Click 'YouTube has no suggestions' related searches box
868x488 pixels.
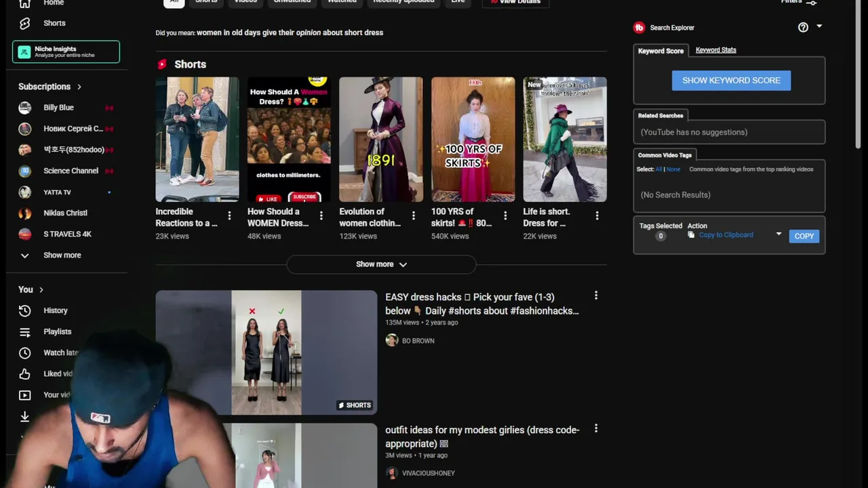pyautogui.click(x=729, y=132)
